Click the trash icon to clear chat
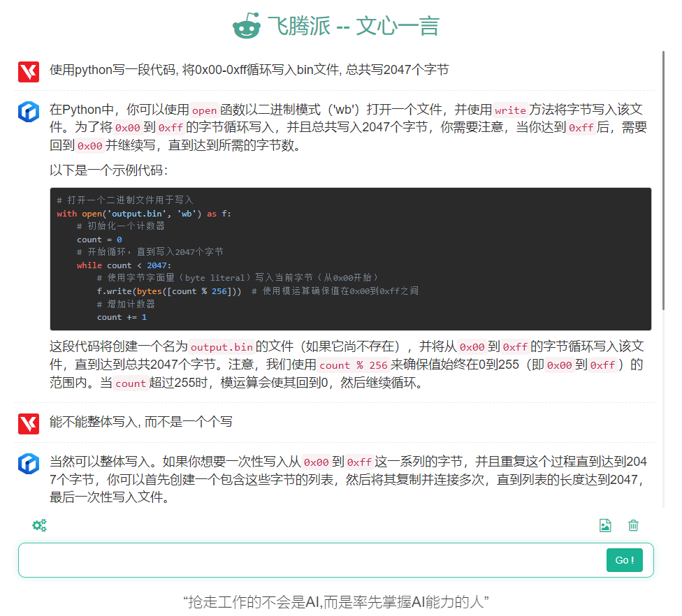Screen dimensions: 682x616 (633, 526)
